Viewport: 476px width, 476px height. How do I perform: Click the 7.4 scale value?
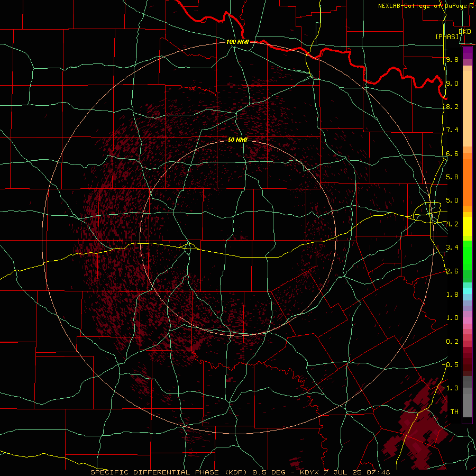pos(452,130)
